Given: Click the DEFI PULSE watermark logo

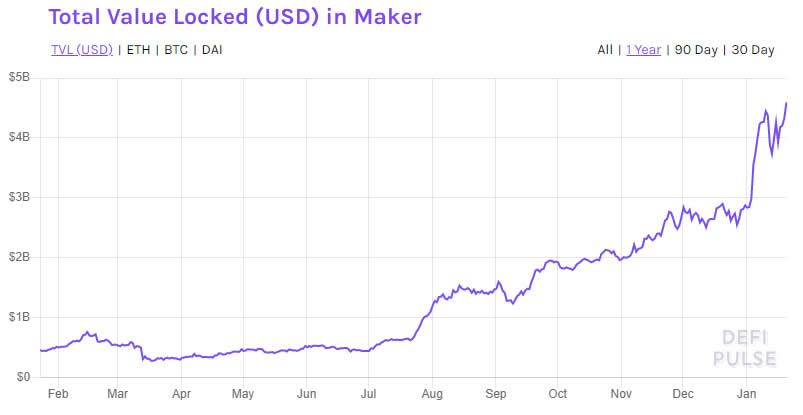Looking at the screenshot, I should [x=745, y=348].
